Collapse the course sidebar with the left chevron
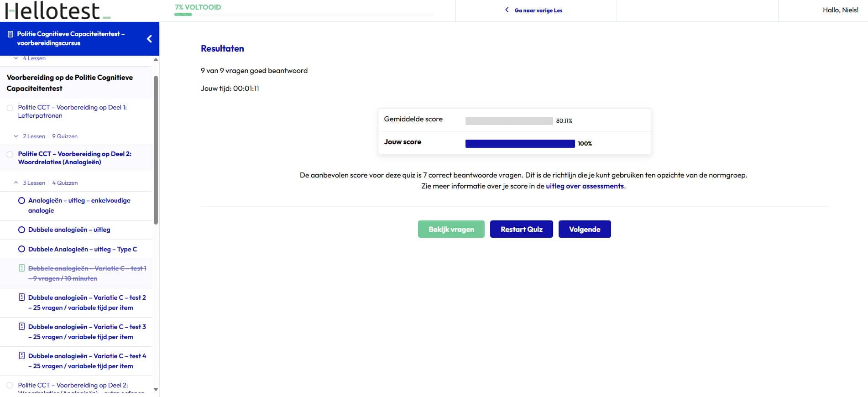Image resolution: width=868 pixels, height=397 pixels. [149, 39]
